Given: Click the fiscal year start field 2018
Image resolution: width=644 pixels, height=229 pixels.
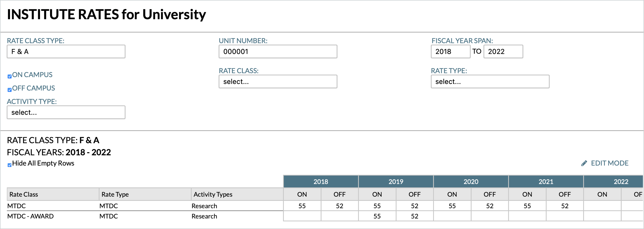Looking at the screenshot, I should 450,52.
